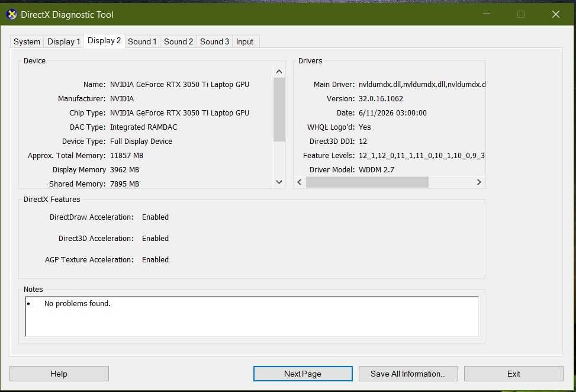Click the Manufacturer value NVIDIA
This screenshot has width=576, height=392.
[x=122, y=99]
